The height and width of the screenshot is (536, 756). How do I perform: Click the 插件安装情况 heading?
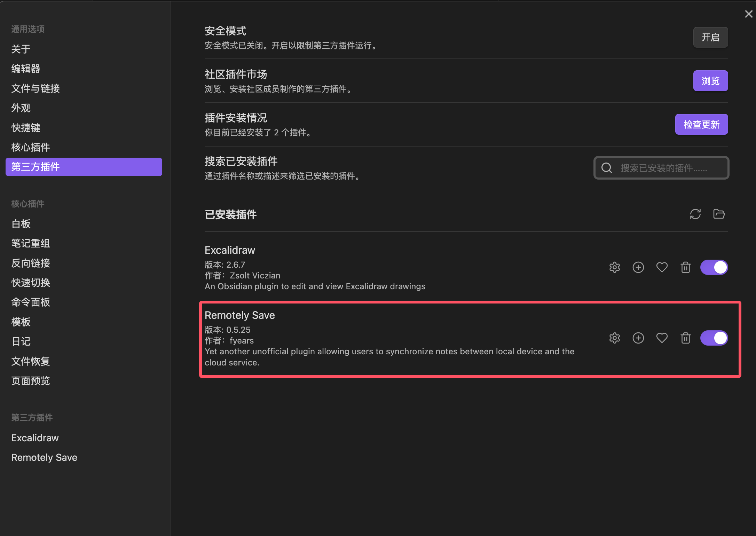[x=236, y=118]
